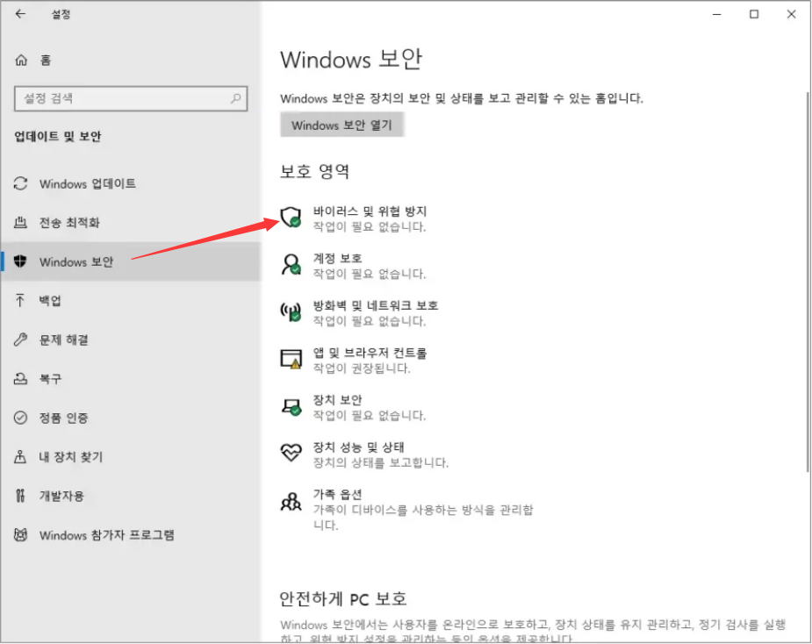
Task: Click the Windows 업데이트 sync icon
Action: pos(21,183)
